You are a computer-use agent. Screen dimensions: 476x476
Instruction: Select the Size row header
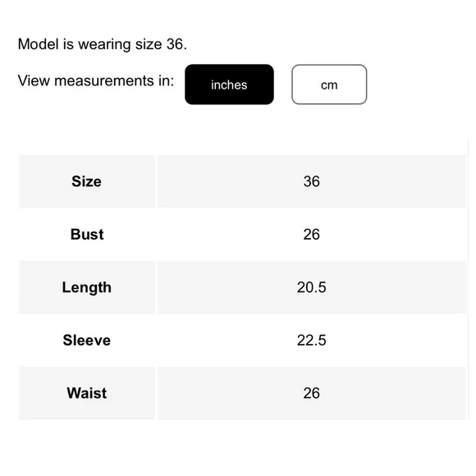(86, 181)
